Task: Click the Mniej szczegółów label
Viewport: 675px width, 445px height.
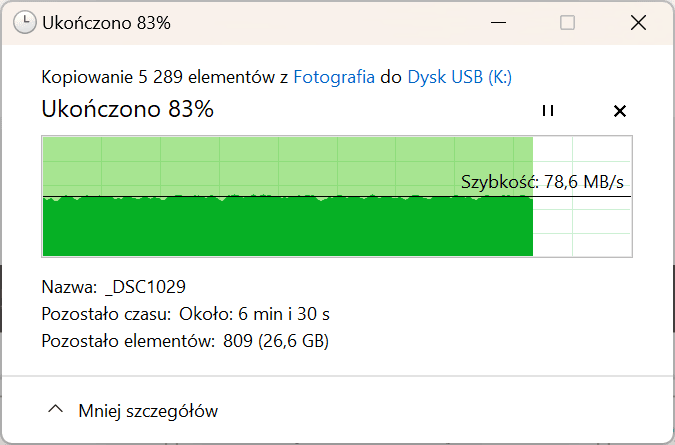Action: coord(148,411)
